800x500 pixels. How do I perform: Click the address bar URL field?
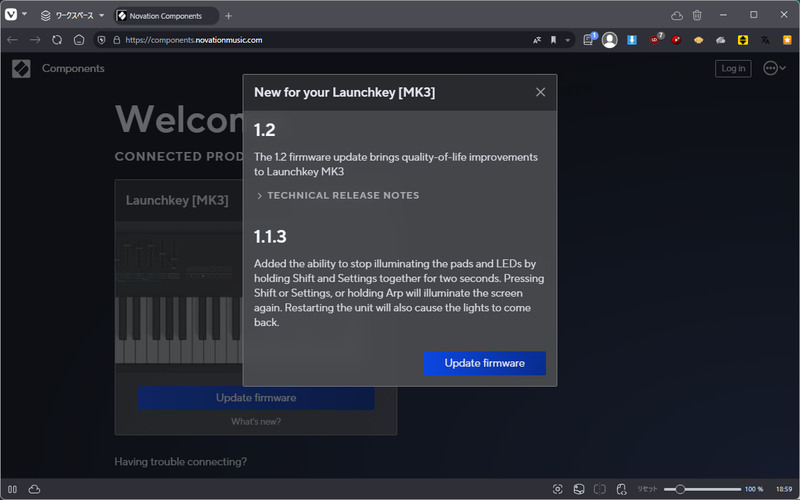(x=327, y=40)
